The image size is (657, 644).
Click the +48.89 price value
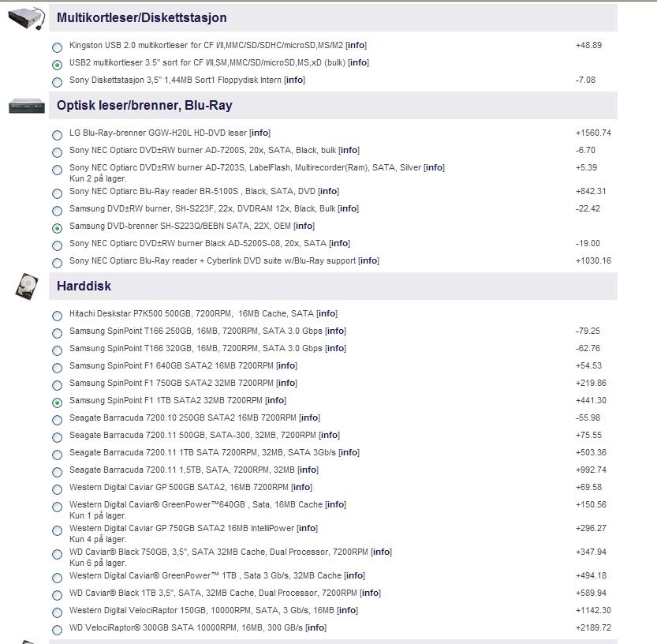pyautogui.click(x=588, y=45)
